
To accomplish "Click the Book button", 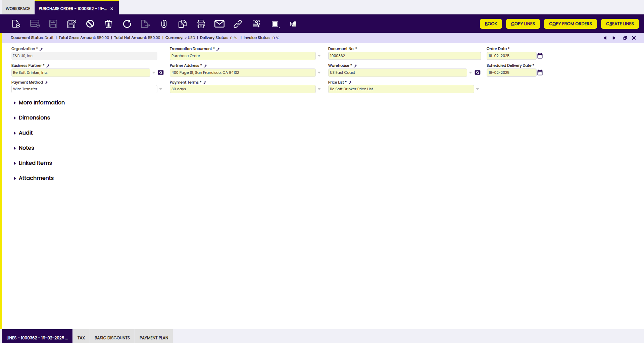I will tap(491, 24).
